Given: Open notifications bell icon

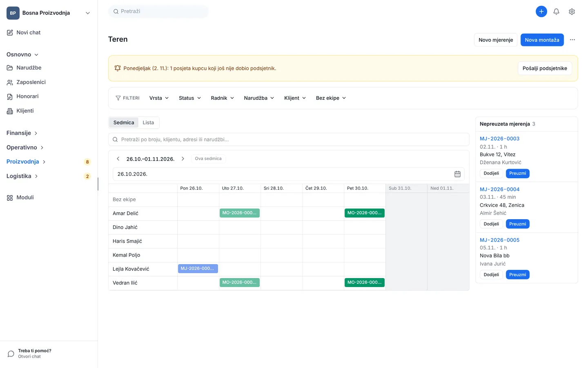Looking at the screenshot, I should [x=556, y=11].
